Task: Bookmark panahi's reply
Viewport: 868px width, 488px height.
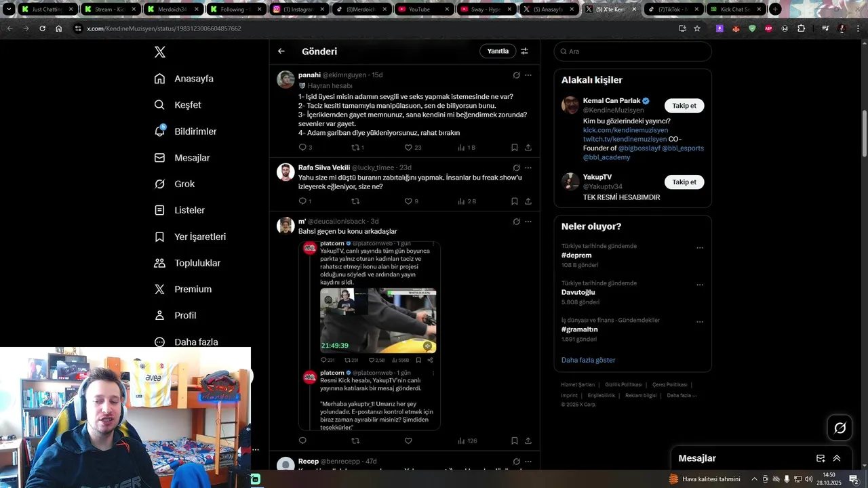Action: 515,147
